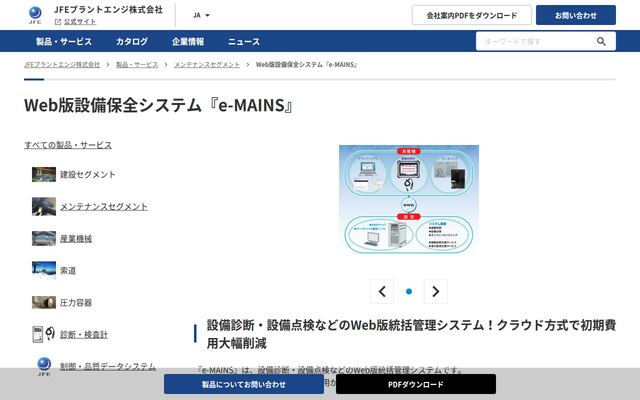
Task: Click 会社案内PDFをダウンロード button
Action: click(x=472, y=15)
